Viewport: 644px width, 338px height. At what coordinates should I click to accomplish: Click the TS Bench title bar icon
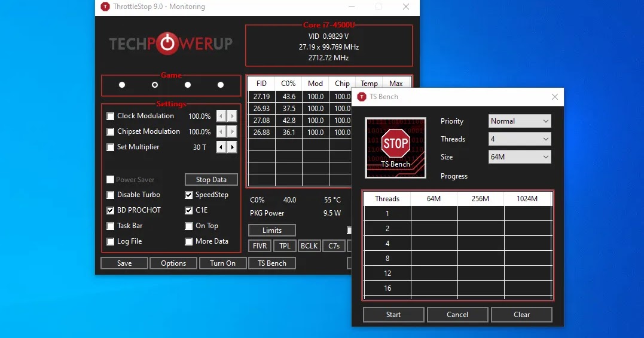tap(361, 97)
